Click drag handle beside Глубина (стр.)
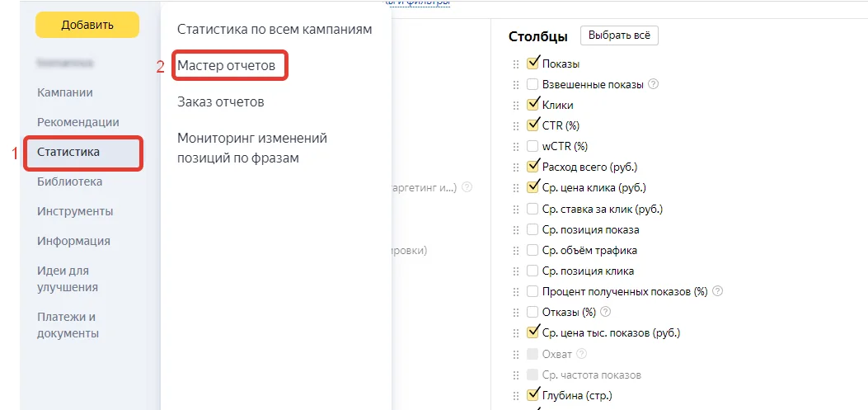The height and width of the screenshot is (410, 868). (516, 396)
